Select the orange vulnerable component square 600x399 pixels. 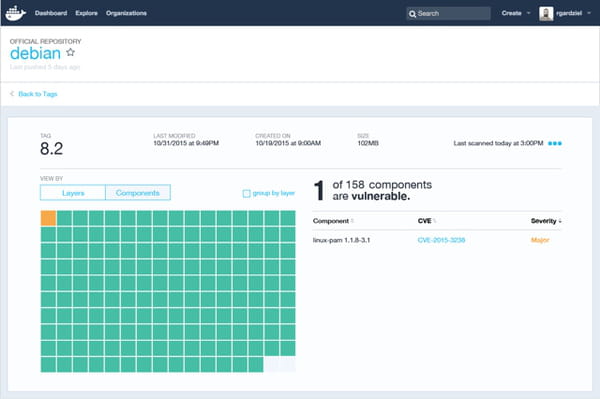click(49, 218)
